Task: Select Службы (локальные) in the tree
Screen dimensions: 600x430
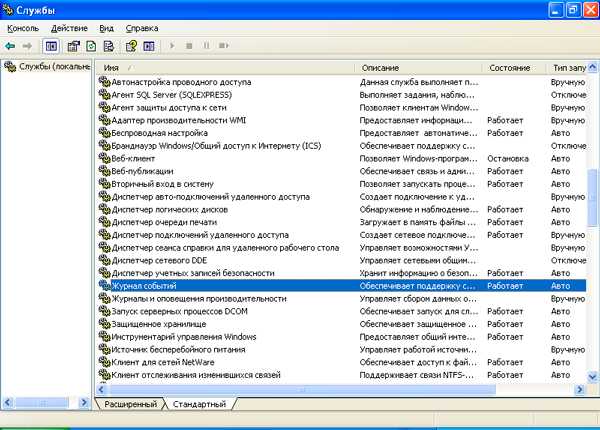Action: pos(47,67)
